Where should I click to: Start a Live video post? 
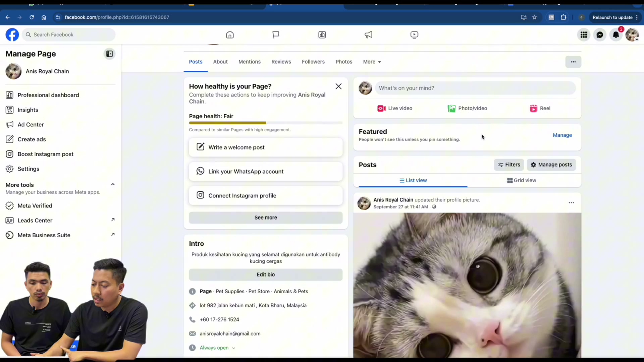395,108
